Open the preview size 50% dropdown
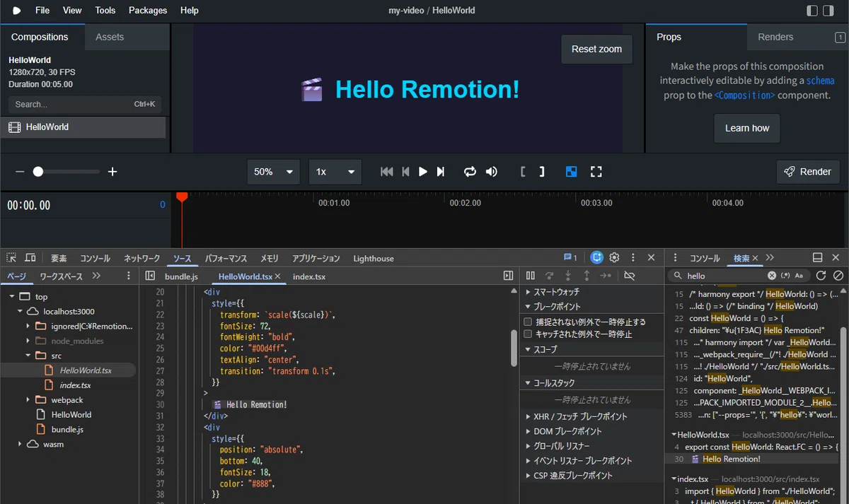Viewport: 849px width, 504px height. [x=273, y=172]
